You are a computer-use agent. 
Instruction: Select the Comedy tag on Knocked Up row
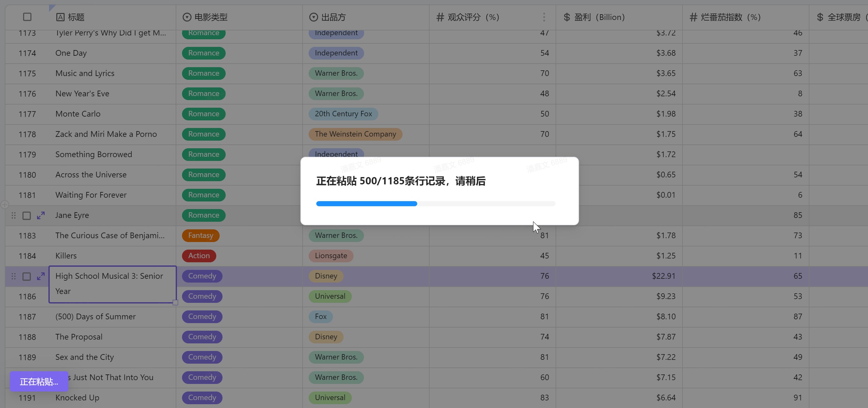pos(202,398)
